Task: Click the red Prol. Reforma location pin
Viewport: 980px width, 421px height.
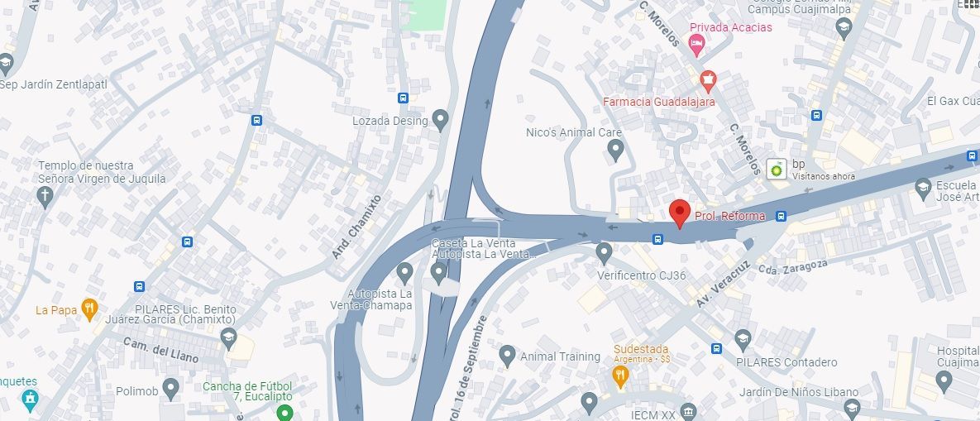Action: click(679, 213)
